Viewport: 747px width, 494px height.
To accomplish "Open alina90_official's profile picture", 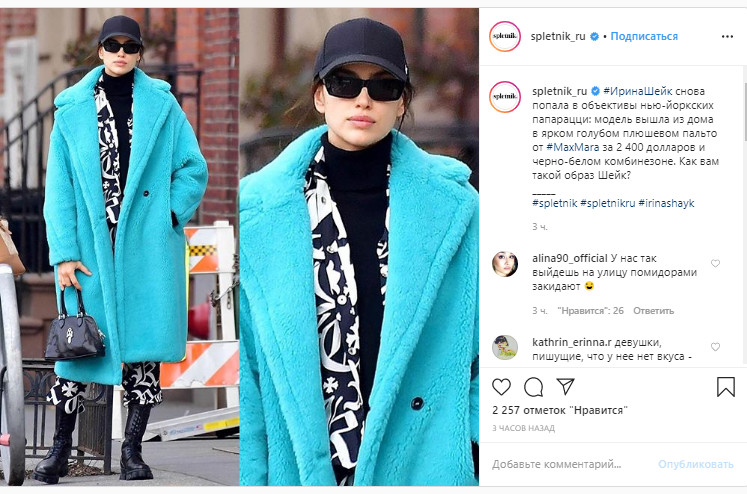I will [505, 264].
